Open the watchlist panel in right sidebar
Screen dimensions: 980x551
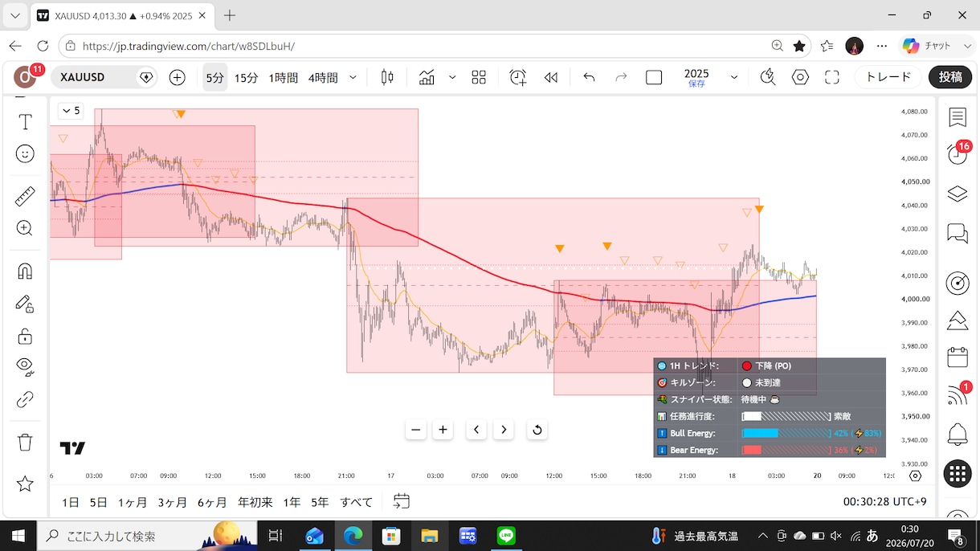point(958,117)
